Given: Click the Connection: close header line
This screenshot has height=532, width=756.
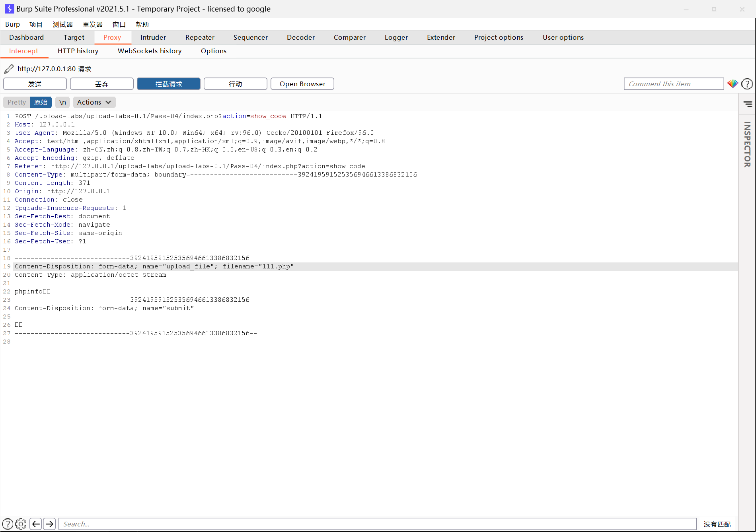Looking at the screenshot, I should coord(49,200).
